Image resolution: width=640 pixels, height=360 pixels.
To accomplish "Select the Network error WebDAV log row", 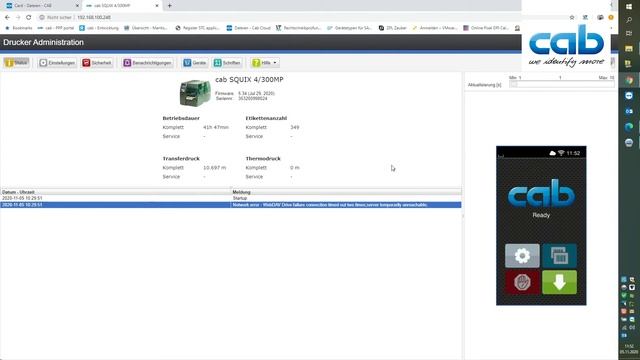I will pos(231,204).
